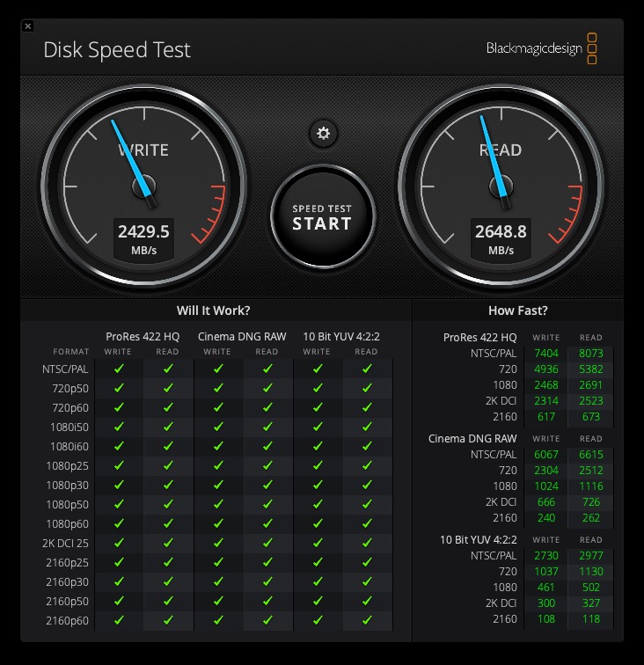Click 2160p30 ProRes 422 HQ write checkmark

(x=120, y=582)
